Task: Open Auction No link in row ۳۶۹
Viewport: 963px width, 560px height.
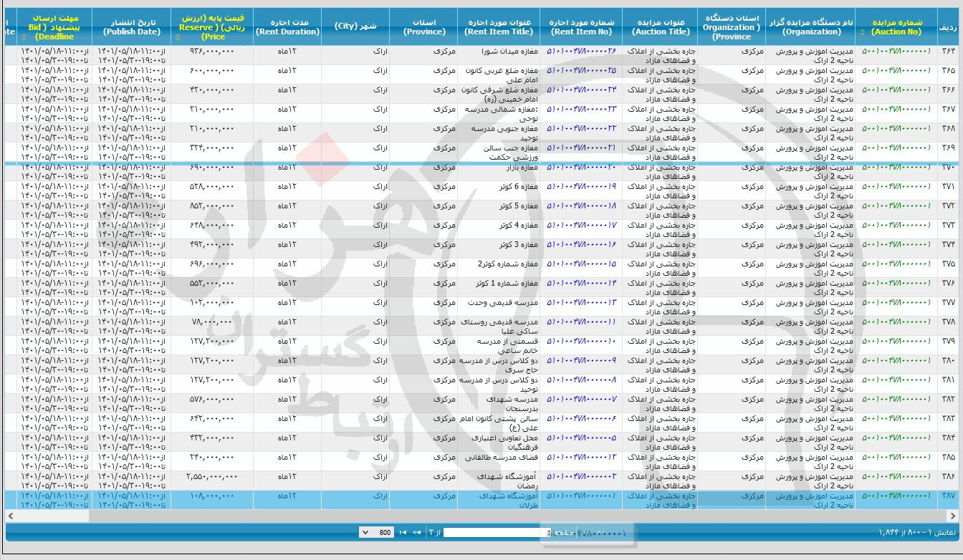Action: click(x=896, y=148)
